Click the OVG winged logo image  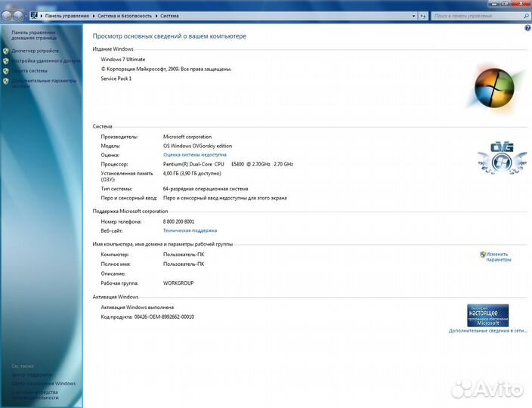tap(495, 156)
